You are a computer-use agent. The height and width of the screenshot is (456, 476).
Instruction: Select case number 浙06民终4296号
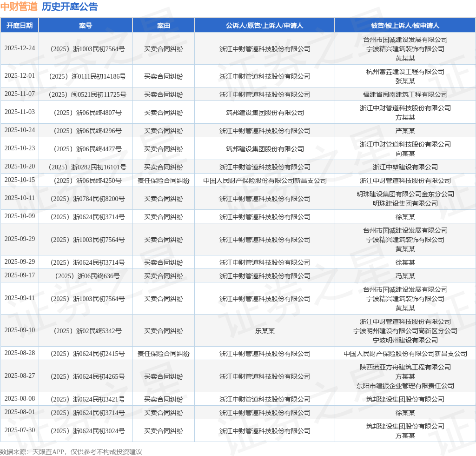88,131
